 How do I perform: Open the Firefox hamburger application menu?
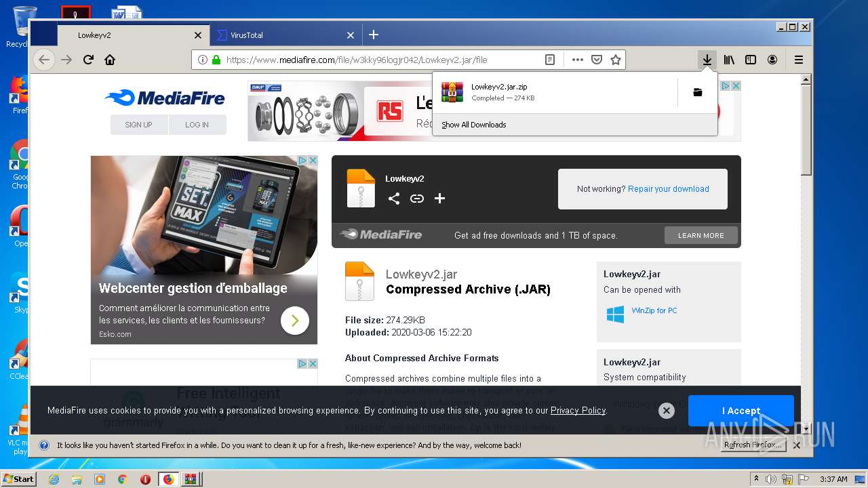(x=799, y=60)
